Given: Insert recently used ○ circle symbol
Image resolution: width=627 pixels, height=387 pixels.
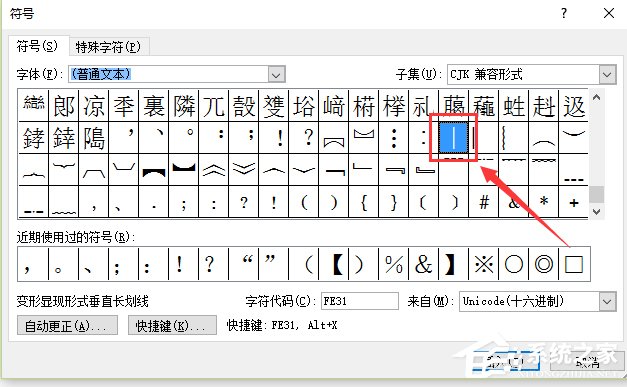Looking at the screenshot, I should tap(513, 264).
